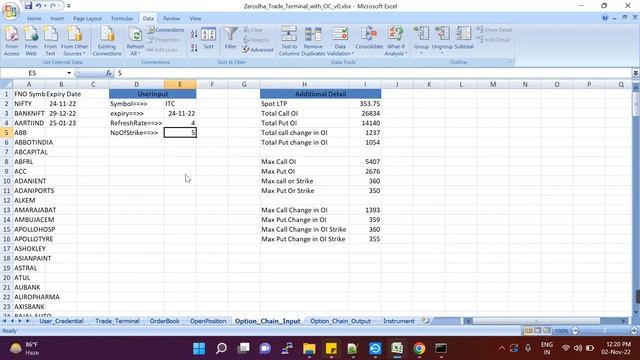Viewport: 640px width, 360px height.
Task: Click zoom in plus button
Action: 634,331
